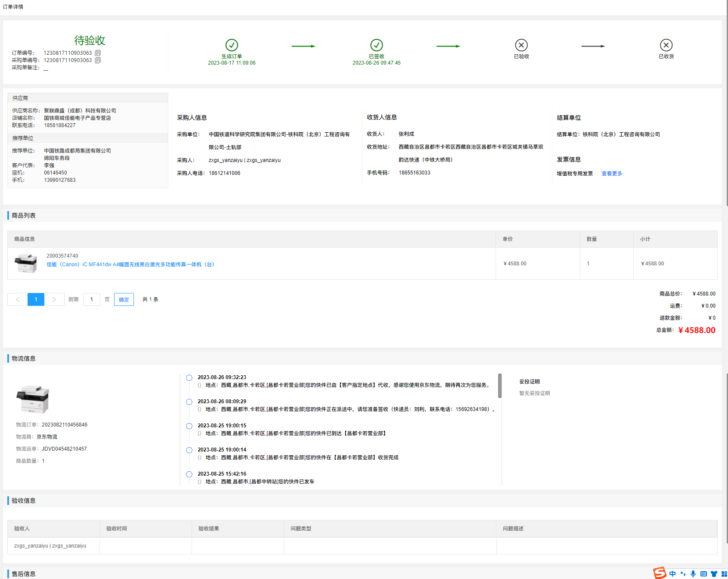
Task: Select tracking marker for 2023-08-25 19:00:15
Action: click(x=189, y=426)
